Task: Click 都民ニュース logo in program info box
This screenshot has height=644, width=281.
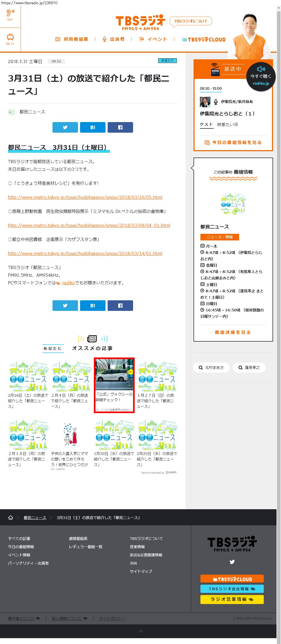Action: [x=233, y=204]
